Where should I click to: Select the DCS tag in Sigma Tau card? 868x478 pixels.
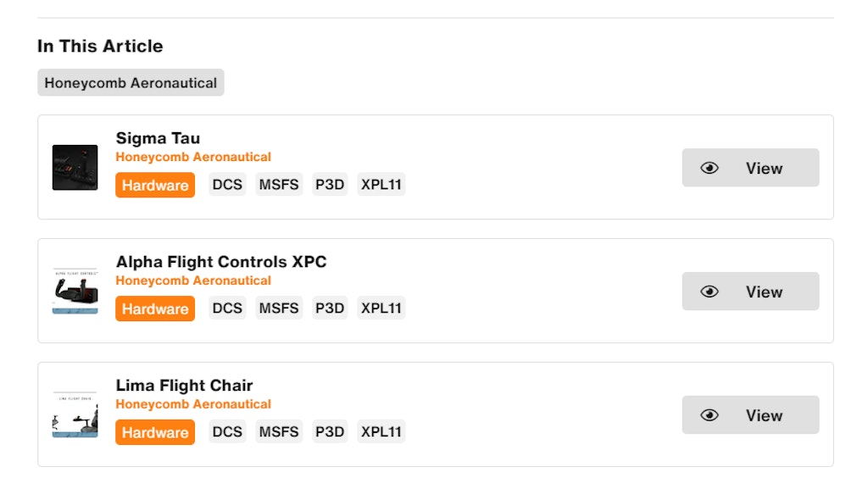point(227,184)
